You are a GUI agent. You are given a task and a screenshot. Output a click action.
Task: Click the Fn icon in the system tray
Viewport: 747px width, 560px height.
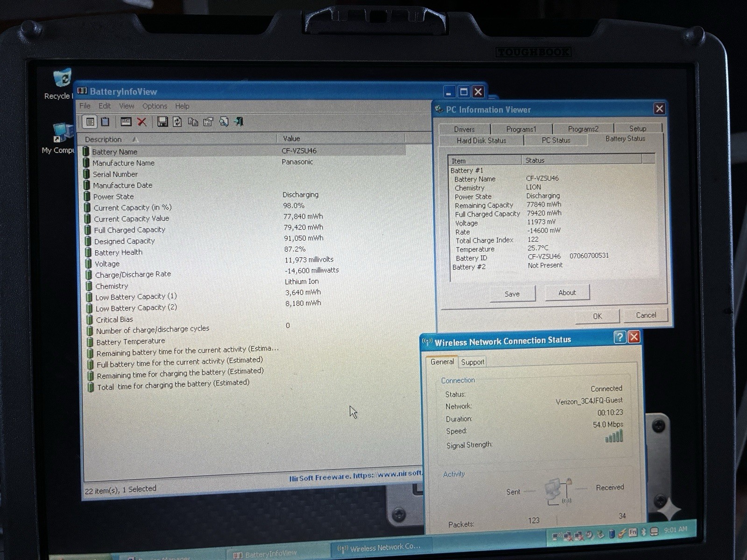click(x=633, y=532)
